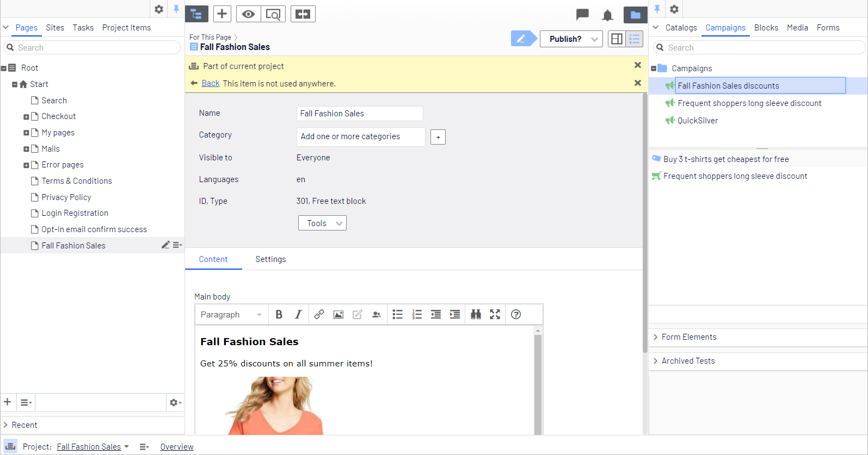Screen dimensions: 868x455
Task: Toggle the preview eye icon
Action: pos(248,14)
